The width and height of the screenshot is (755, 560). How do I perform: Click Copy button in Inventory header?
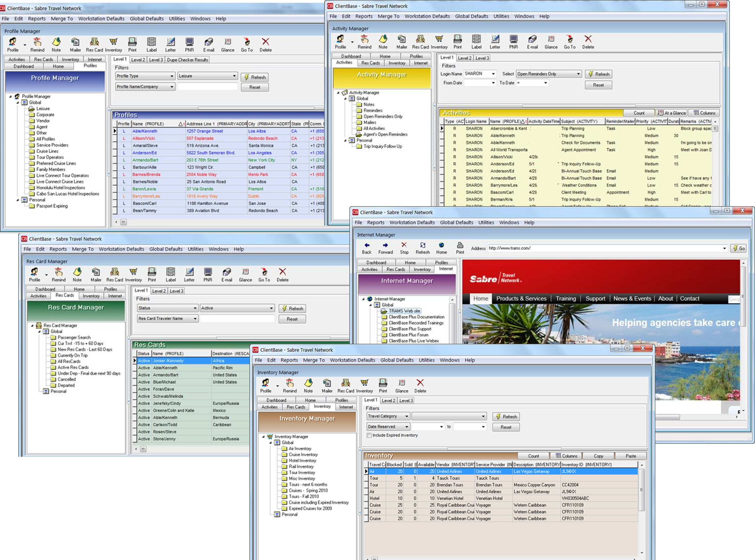pos(598,456)
